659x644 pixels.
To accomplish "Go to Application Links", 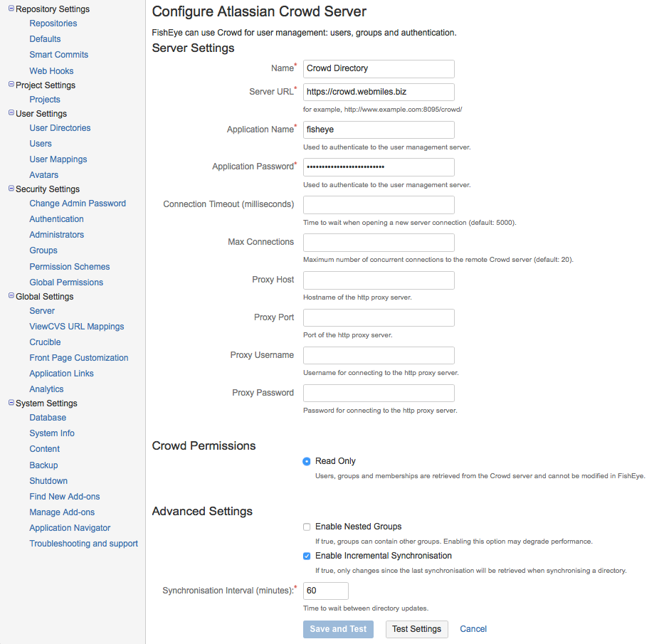I will [61, 374].
